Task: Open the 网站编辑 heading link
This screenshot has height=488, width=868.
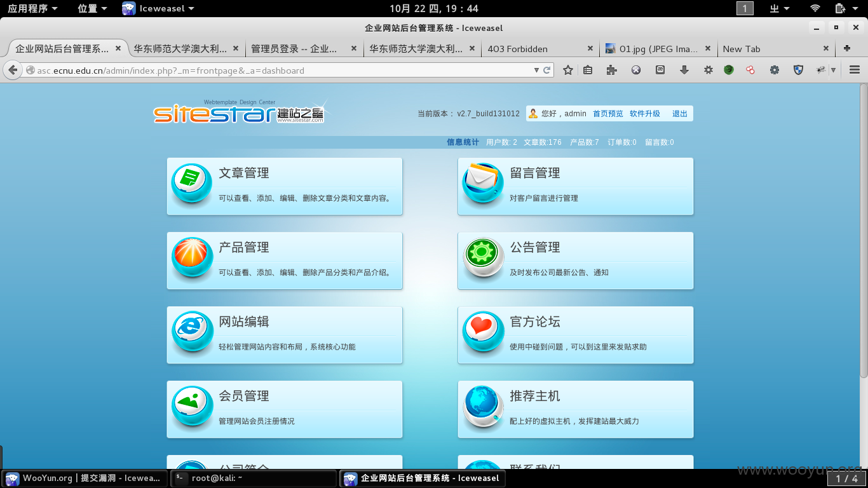Action: pyautogui.click(x=244, y=322)
